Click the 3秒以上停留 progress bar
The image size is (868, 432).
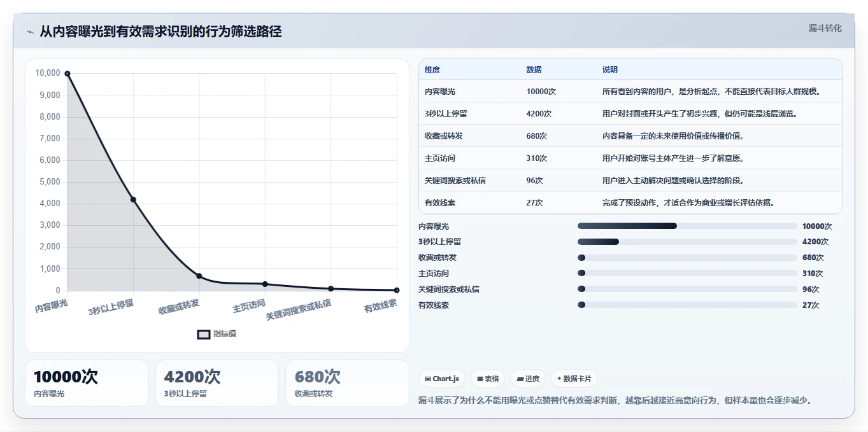[x=687, y=242]
